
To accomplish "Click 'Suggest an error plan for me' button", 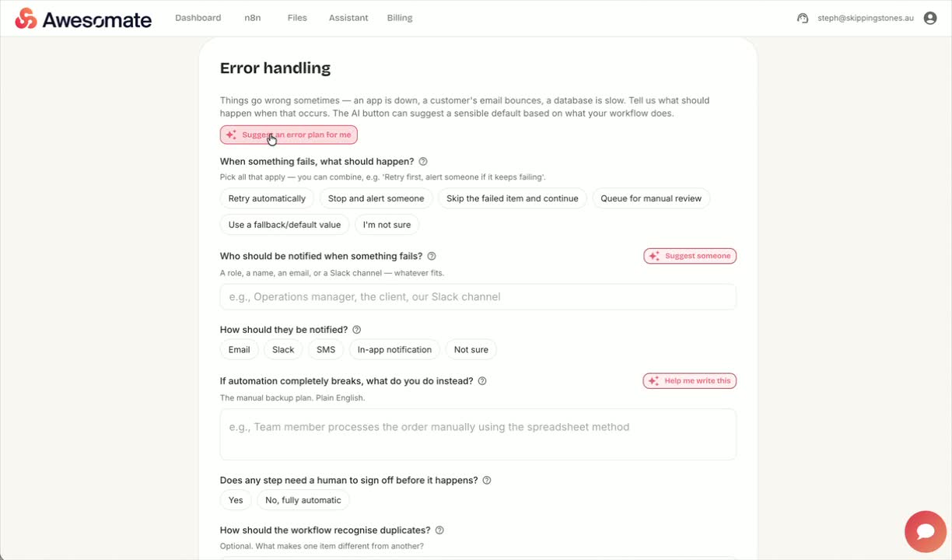I will (x=289, y=135).
